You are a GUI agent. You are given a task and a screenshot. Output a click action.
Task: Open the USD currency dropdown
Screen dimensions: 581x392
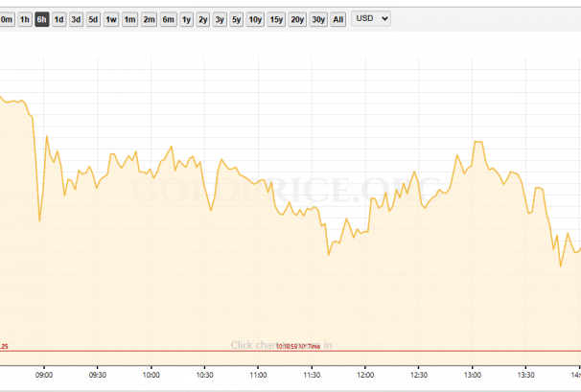point(371,18)
